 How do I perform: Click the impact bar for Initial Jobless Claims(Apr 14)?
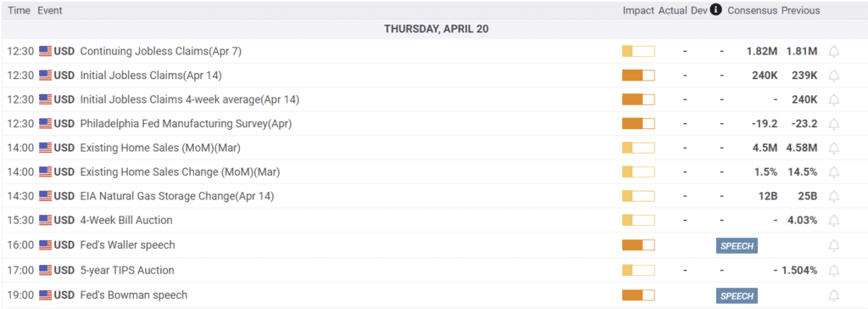click(638, 76)
